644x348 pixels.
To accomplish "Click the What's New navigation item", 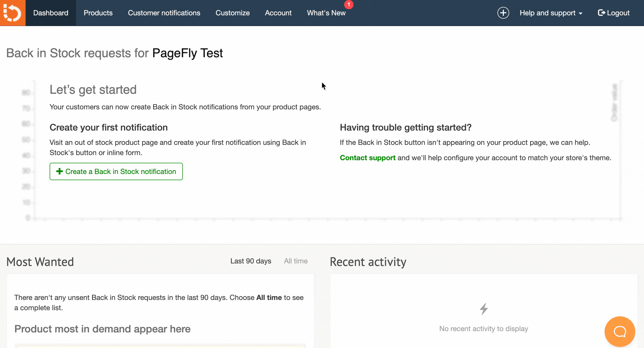I will click(326, 13).
